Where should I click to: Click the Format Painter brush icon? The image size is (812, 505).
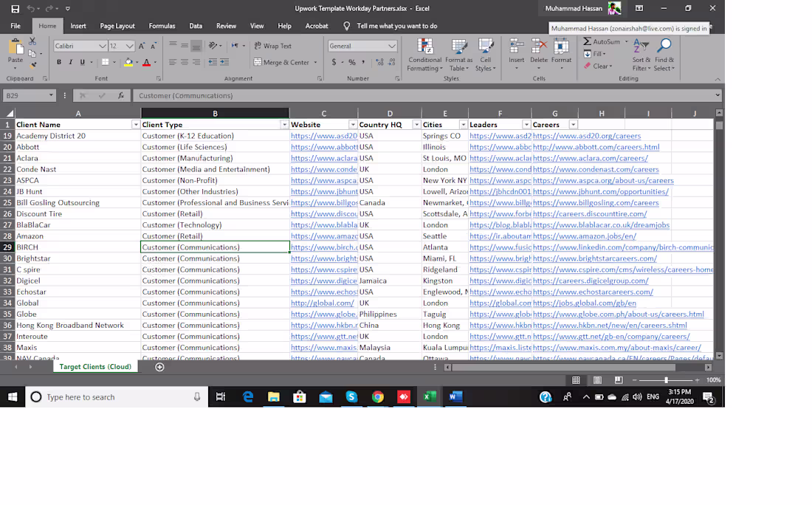32,65
